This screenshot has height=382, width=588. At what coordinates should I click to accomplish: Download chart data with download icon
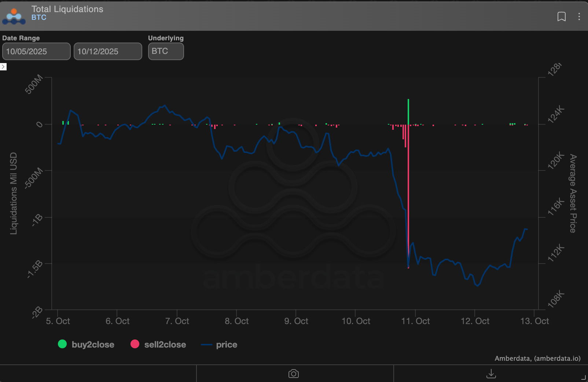click(x=491, y=374)
